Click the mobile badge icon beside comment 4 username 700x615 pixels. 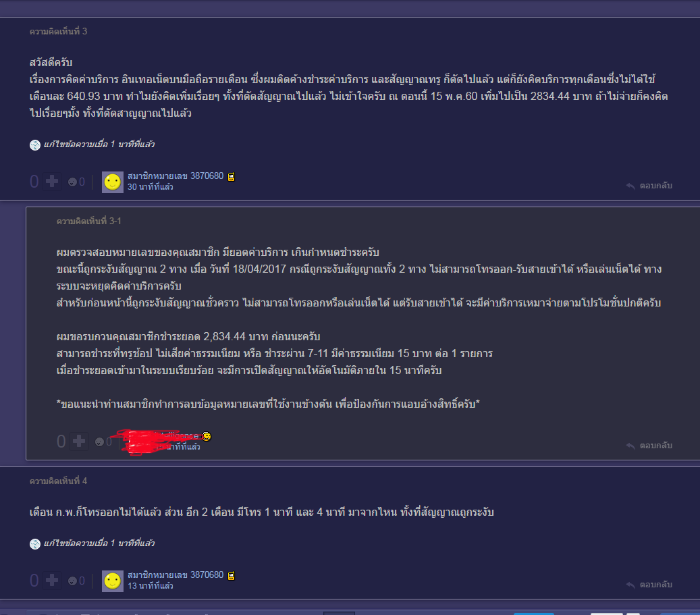232,576
